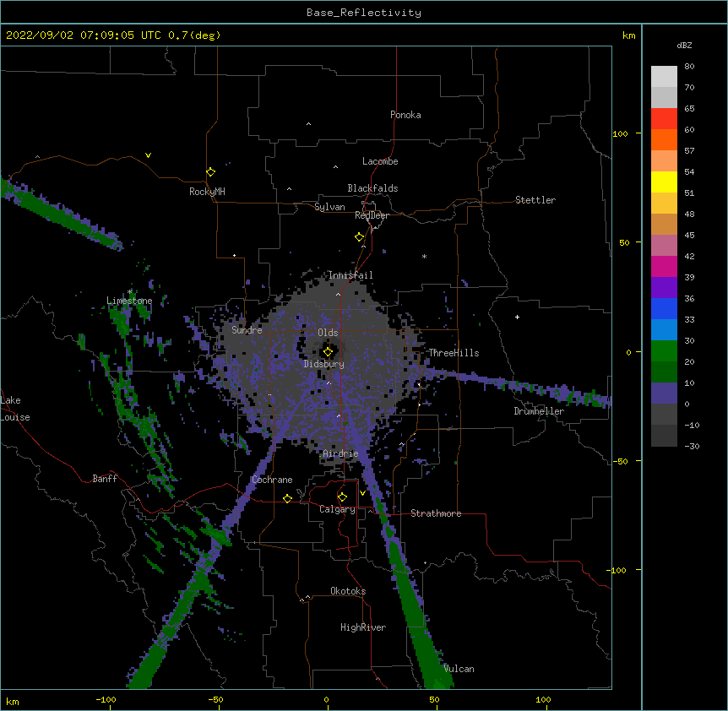Click the Base_Reflectivity title text
Viewport: 728px width, 711px height.
coord(364,13)
